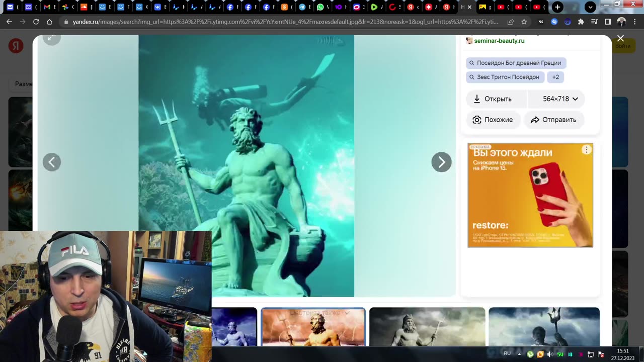Show the previous image
Screen dimensions: 644x362
[x=51, y=162]
